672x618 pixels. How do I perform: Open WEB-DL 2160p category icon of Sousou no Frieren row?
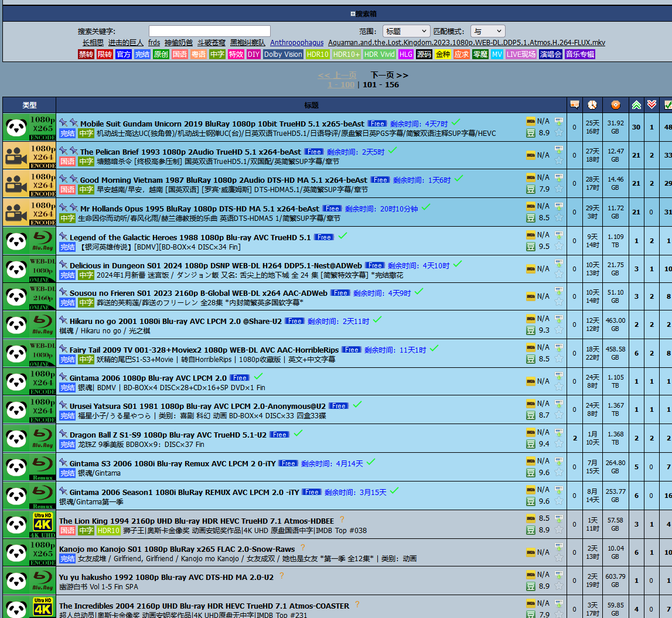coord(29,297)
